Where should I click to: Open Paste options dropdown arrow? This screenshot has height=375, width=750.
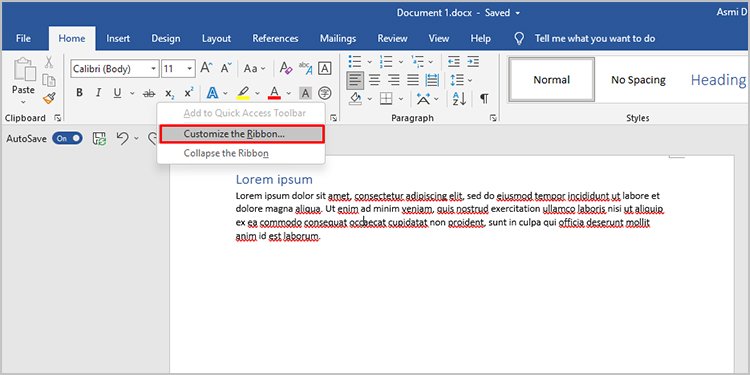(x=23, y=102)
